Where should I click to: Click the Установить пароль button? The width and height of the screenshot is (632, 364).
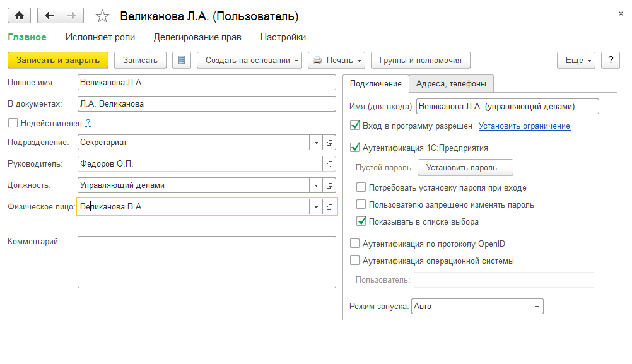465,167
